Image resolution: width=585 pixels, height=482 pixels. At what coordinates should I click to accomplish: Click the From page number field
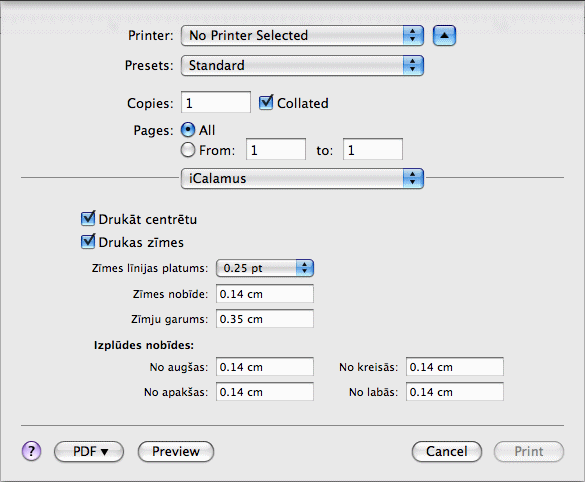(276, 149)
